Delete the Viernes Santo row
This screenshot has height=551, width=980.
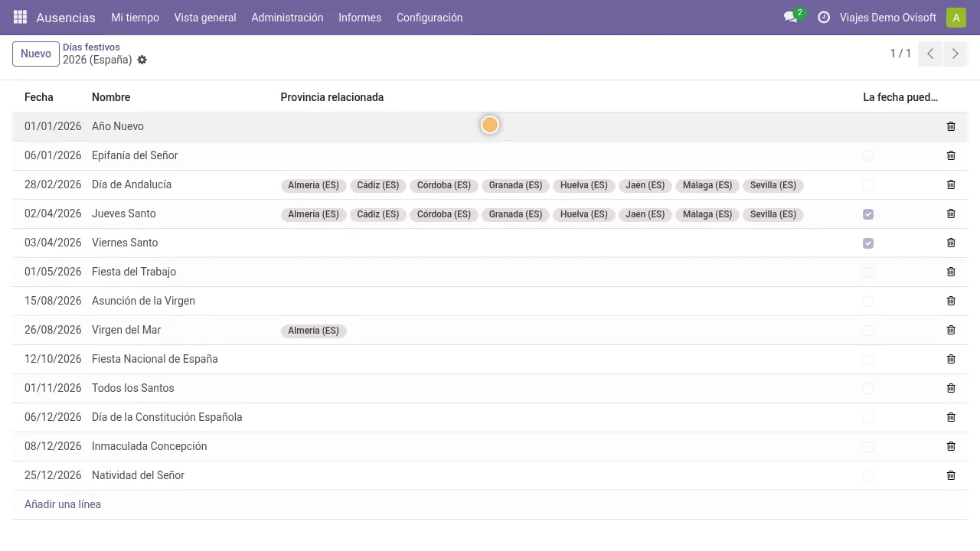point(951,243)
